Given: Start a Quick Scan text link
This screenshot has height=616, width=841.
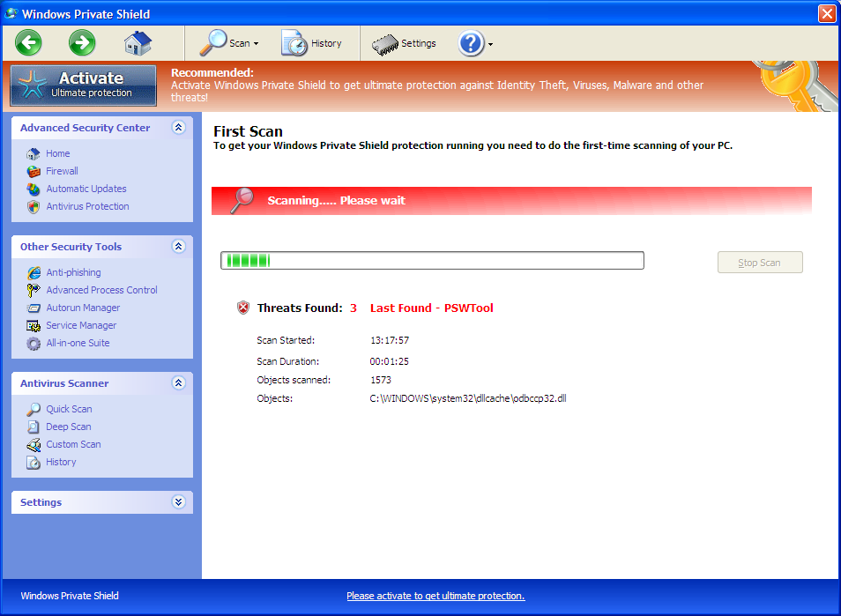Looking at the screenshot, I should coord(69,409).
